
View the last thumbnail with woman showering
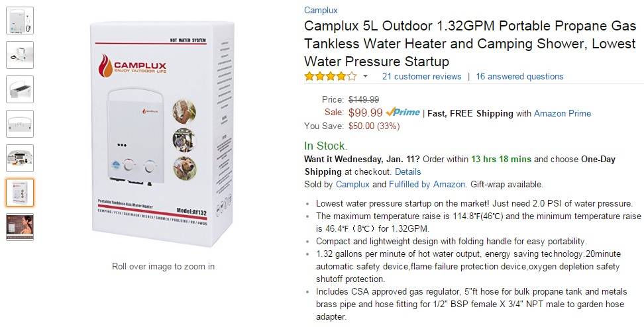[20, 227]
